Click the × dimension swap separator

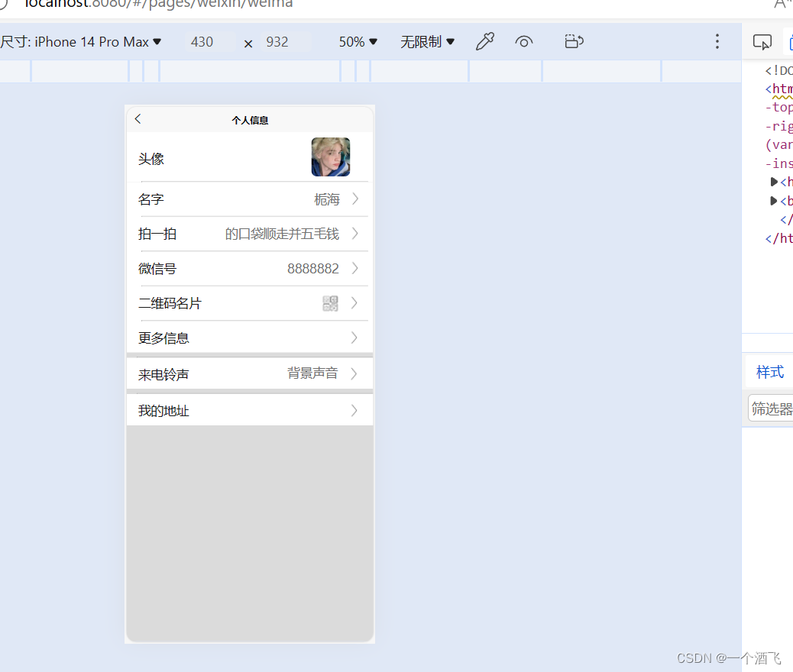pyautogui.click(x=248, y=44)
